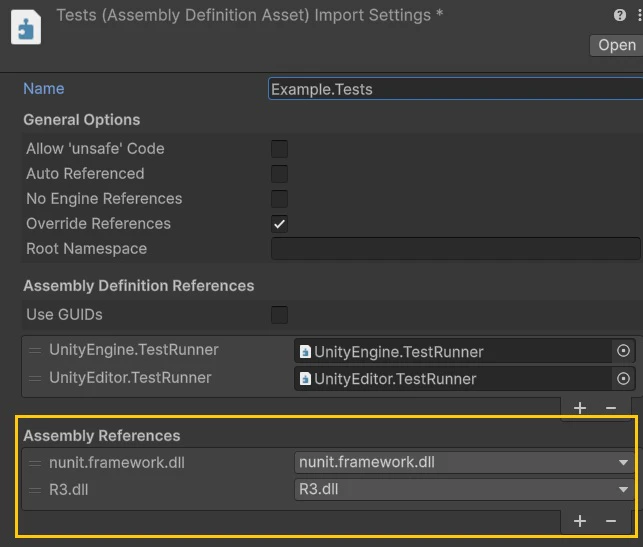
Task: Check the Use GUIDs option
Action: 279,315
